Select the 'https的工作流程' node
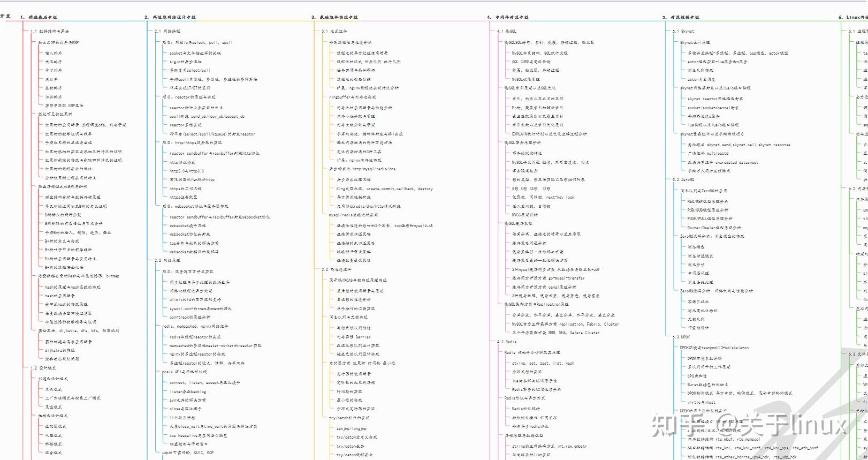The image size is (868, 460). (x=186, y=188)
